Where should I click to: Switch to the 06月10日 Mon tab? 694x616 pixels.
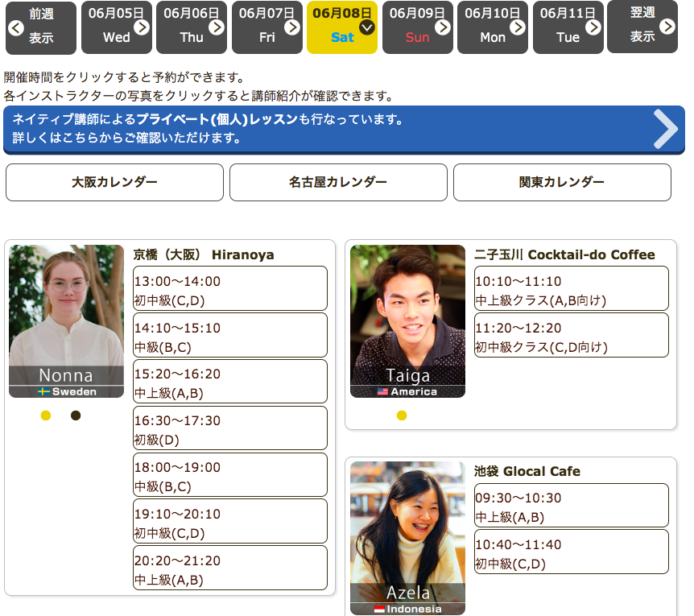492,27
